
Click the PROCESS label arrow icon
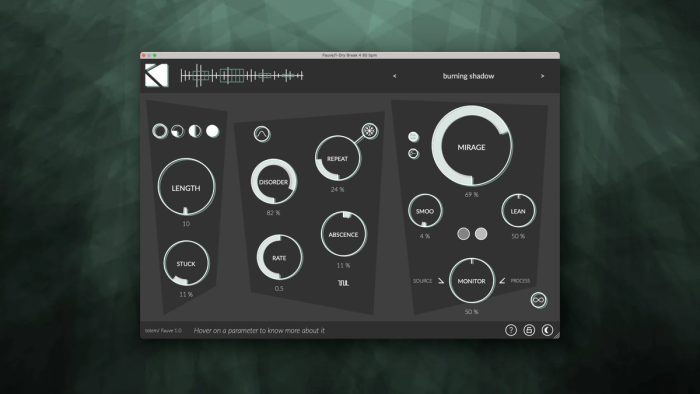click(502, 281)
